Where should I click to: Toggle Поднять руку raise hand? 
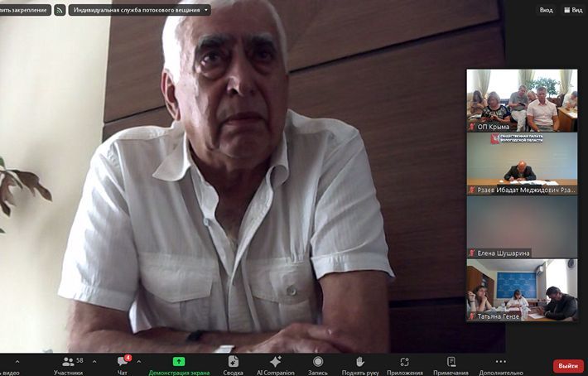coord(359,365)
